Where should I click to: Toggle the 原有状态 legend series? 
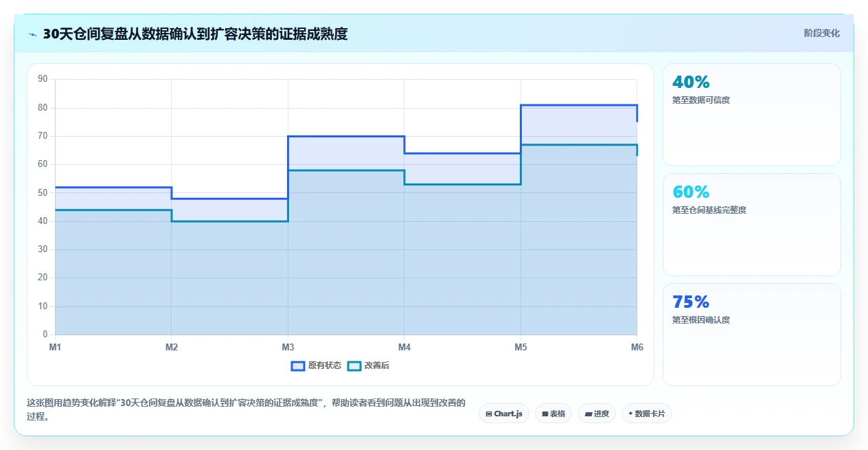(316, 365)
